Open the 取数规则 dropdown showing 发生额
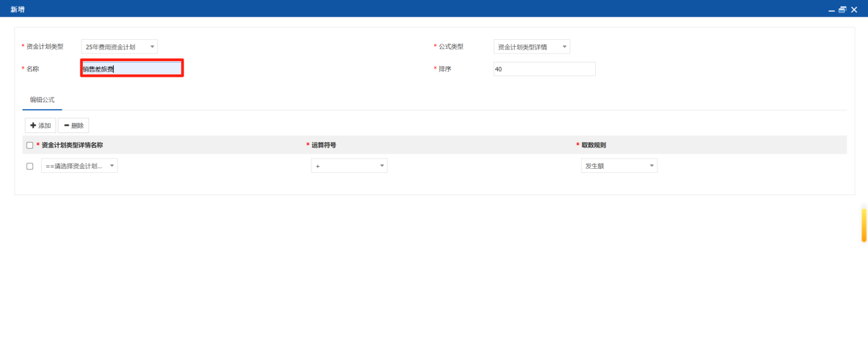This screenshot has height=350, width=868. click(619, 166)
